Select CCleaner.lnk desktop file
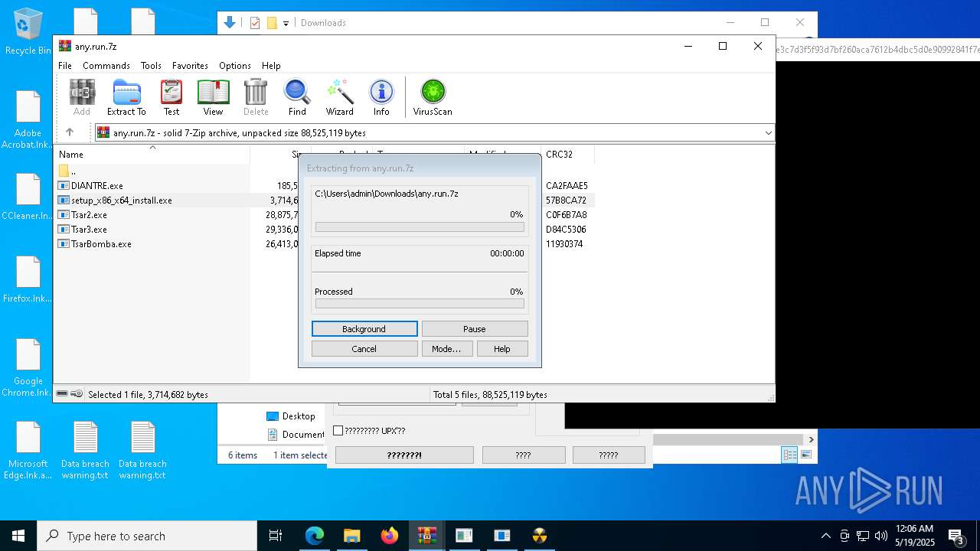 coord(28,197)
